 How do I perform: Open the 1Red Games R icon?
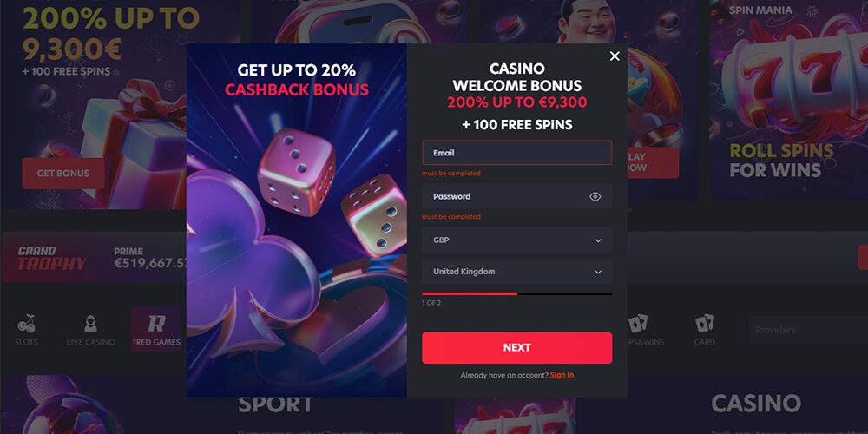pos(156,323)
